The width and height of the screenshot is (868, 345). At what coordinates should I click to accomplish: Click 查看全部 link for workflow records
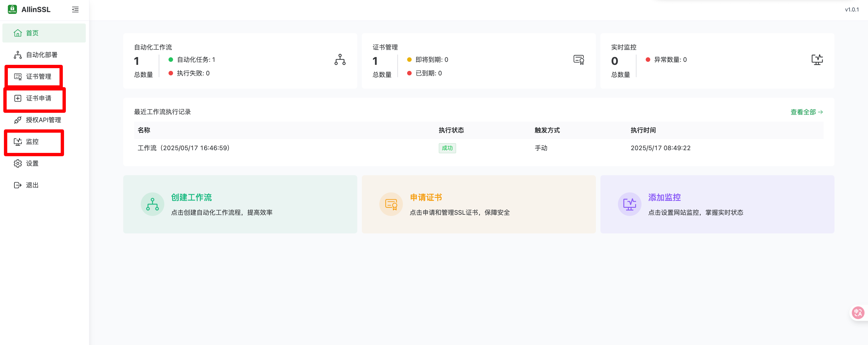[x=806, y=112]
